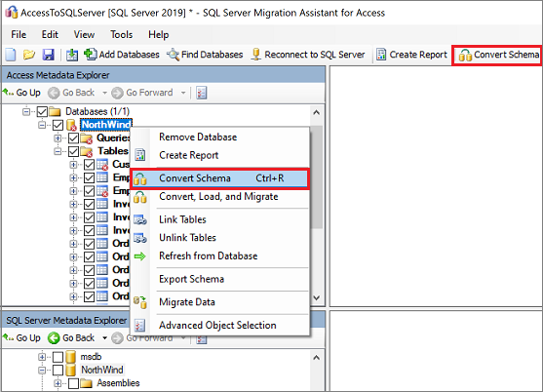Click the Find Databases magnifier icon
543x392 pixels.
pyautogui.click(x=173, y=55)
